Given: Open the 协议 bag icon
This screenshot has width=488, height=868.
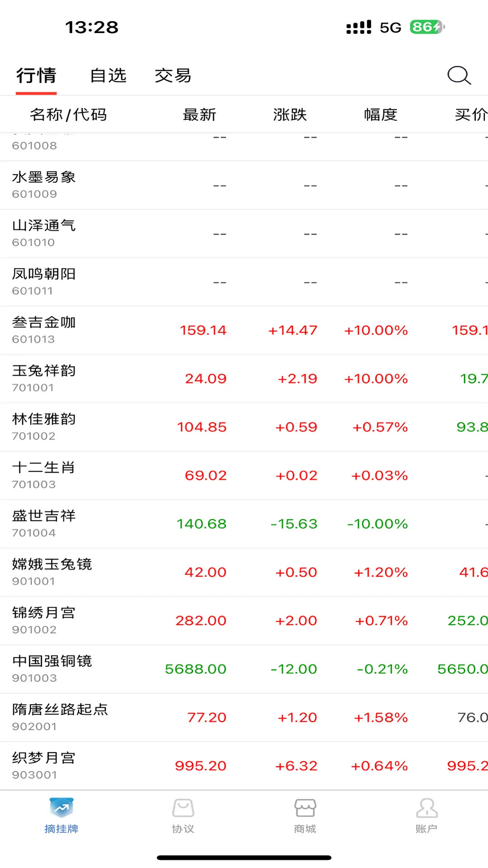Looking at the screenshot, I should [183, 808].
